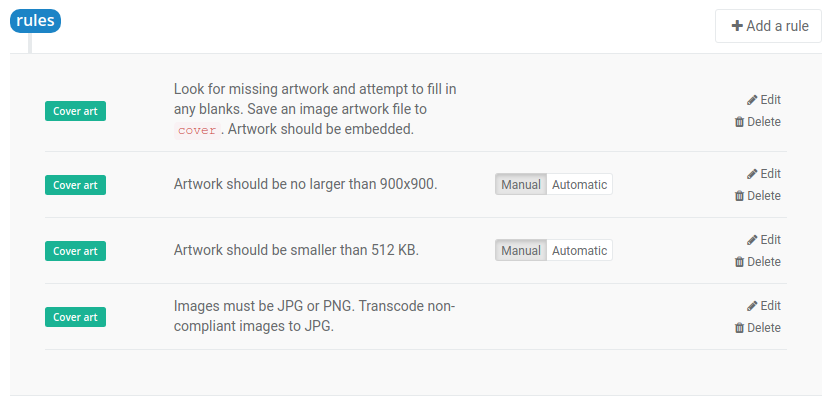The height and width of the screenshot is (405, 831).
Task: Click the Cover art tag on the 900x900 rule
Action: coord(75,185)
